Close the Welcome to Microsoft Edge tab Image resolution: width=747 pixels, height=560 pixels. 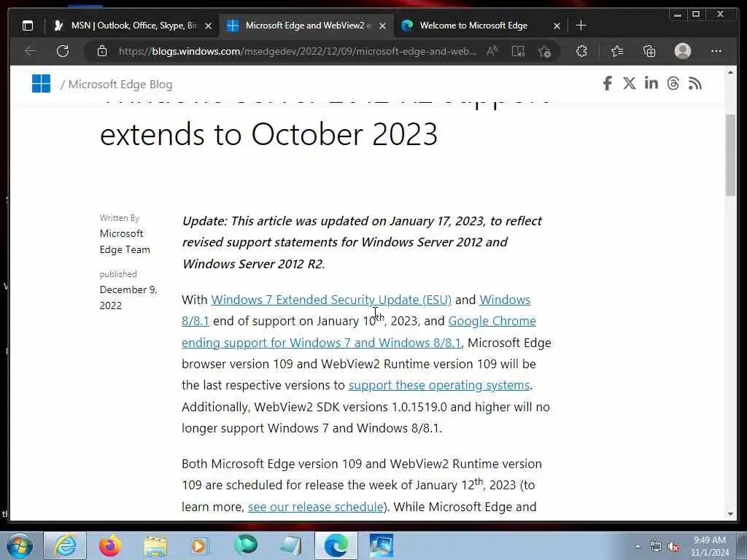557,26
